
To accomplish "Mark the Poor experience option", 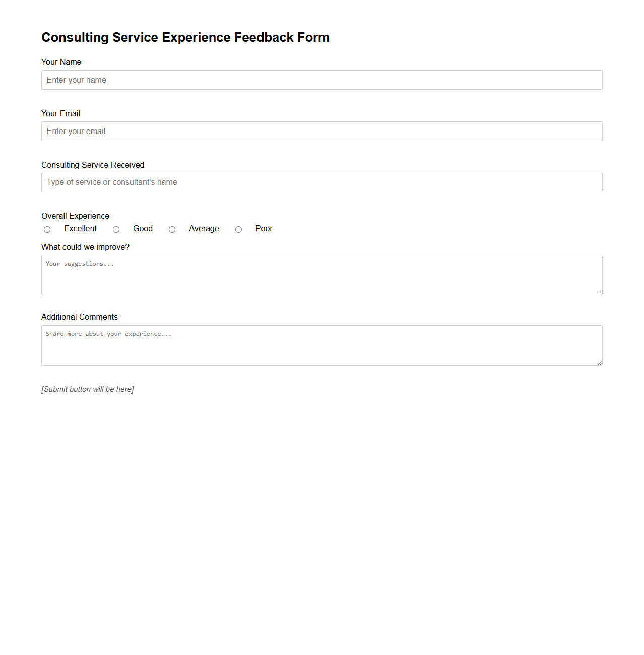I will [x=238, y=229].
